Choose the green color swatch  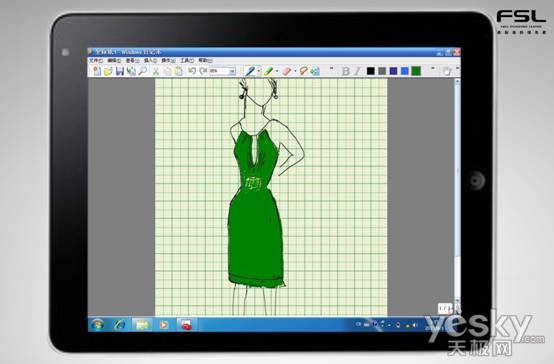tap(416, 71)
